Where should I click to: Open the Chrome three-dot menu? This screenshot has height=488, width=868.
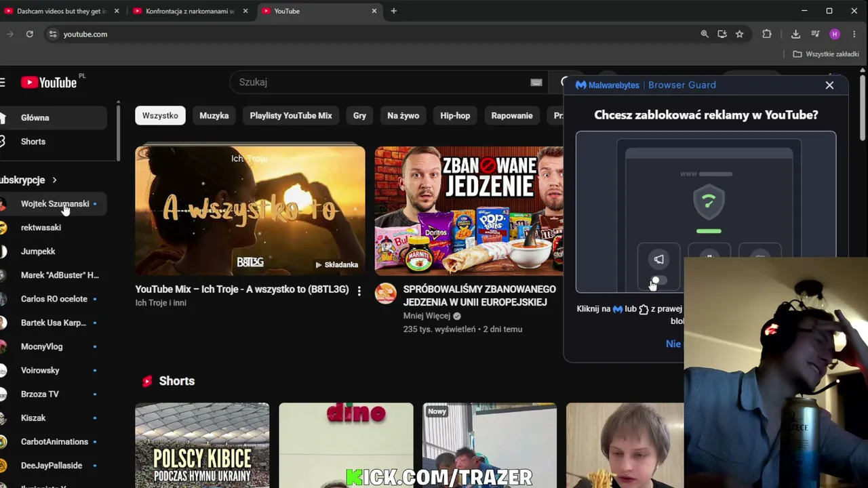(x=854, y=34)
